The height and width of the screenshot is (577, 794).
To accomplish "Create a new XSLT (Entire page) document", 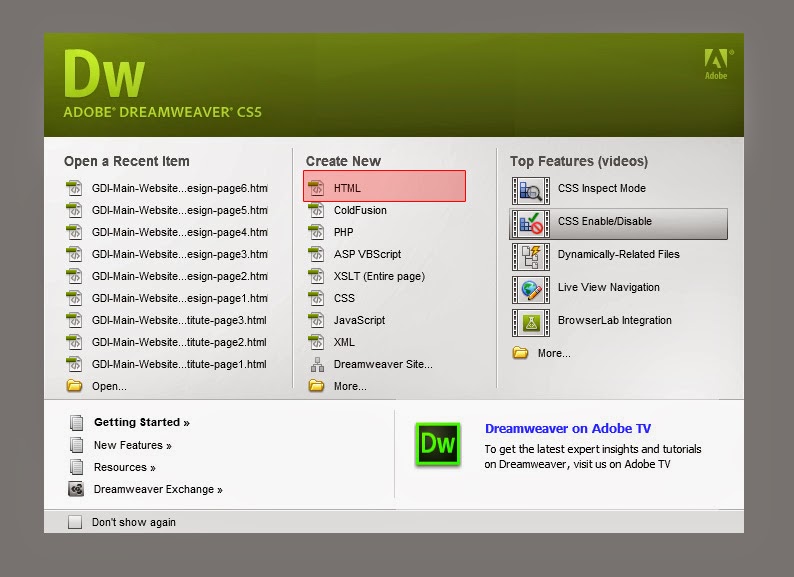I will coord(379,276).
